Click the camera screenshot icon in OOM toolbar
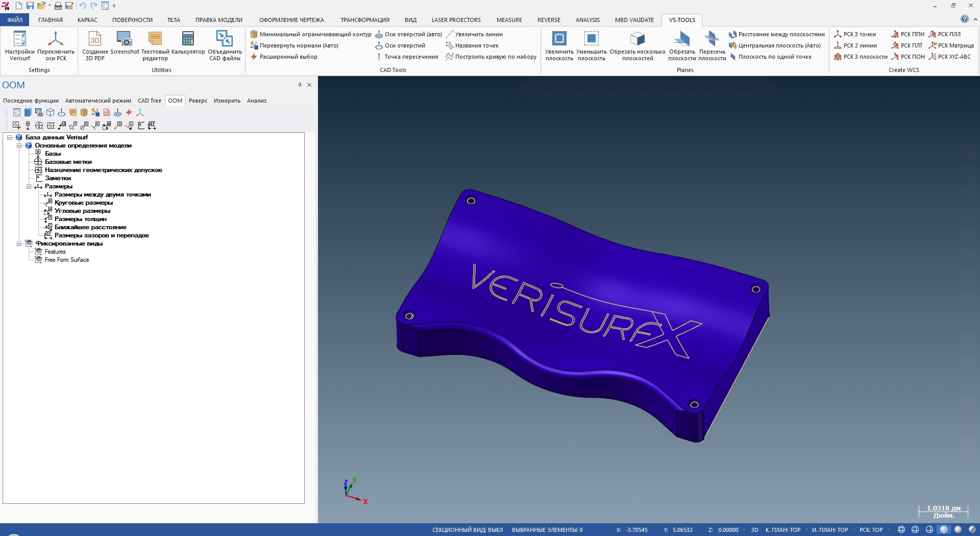980x536 pixels. click(x=39, y=112)
